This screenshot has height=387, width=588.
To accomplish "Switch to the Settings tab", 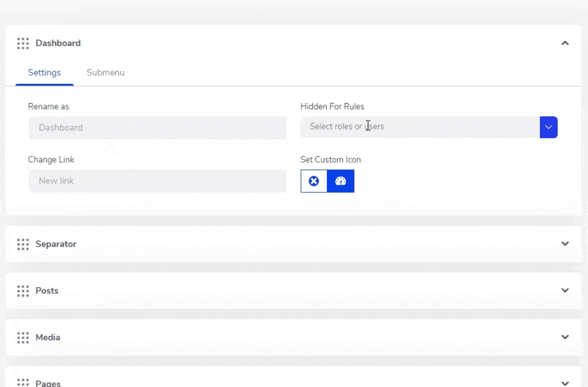I will tap(44, 73).
